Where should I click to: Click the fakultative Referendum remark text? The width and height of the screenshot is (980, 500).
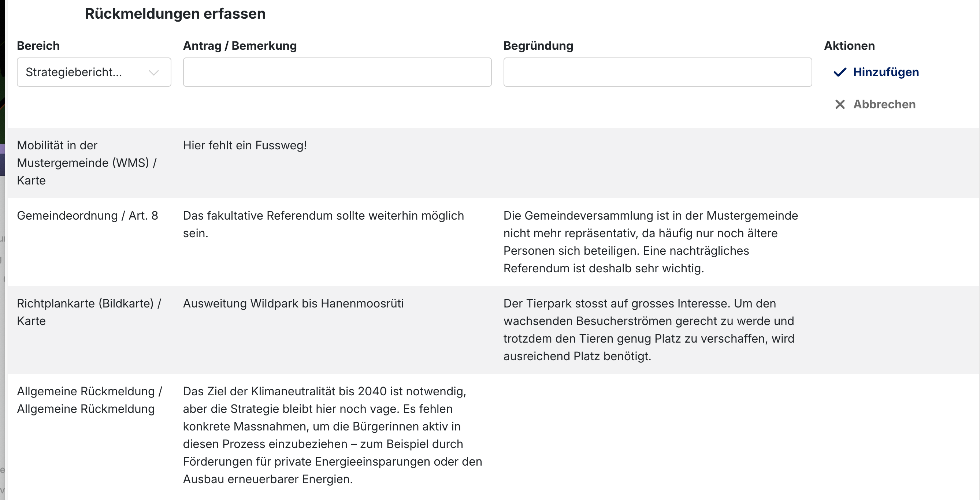click(323, 224)
